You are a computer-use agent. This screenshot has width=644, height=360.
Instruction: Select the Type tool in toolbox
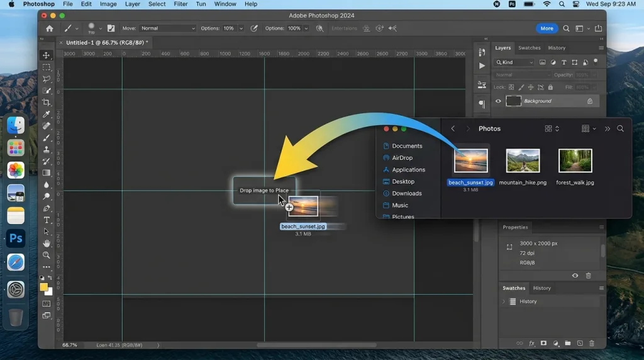tap(47, 220)
